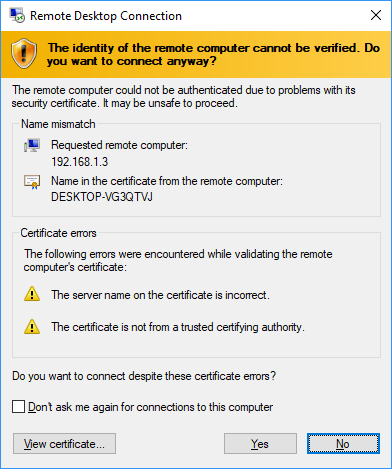Click the requested remote computer monitor icon
This screenshot has height=469, width=392.
pos(32,146)
